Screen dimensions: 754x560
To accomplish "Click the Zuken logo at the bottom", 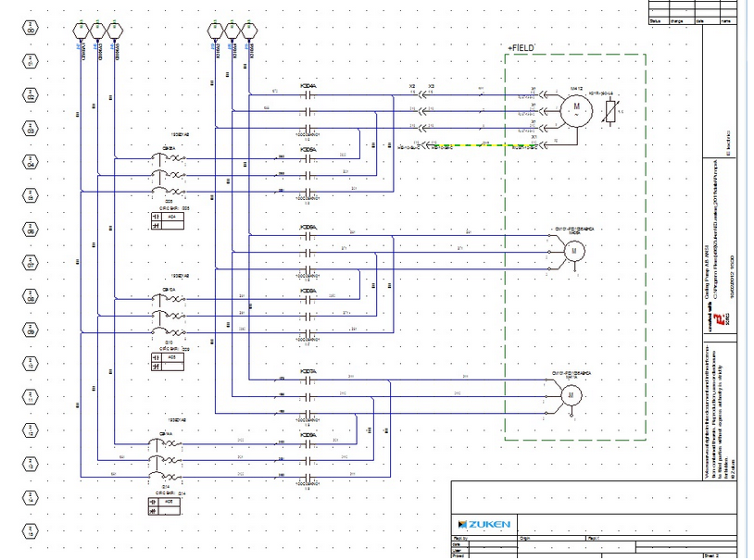I will (x=484, y=524).
